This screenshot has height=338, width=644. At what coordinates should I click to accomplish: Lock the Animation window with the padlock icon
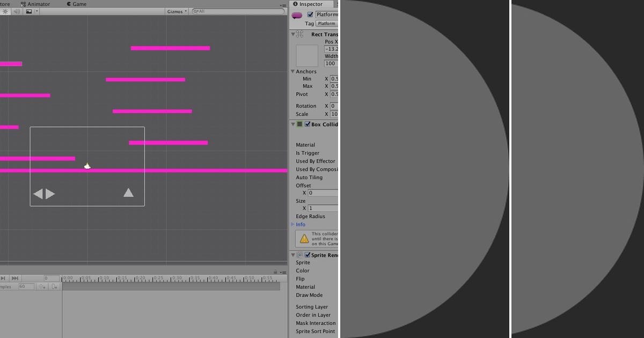tap(274, 273)
